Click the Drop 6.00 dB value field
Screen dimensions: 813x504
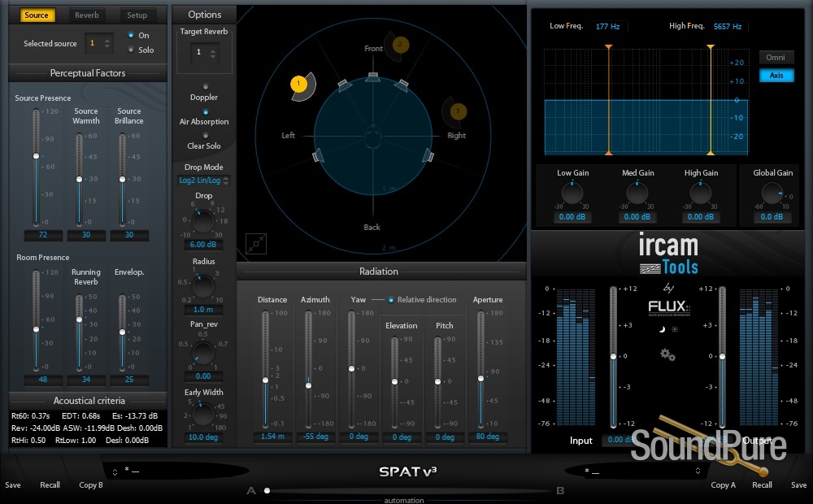203,244
